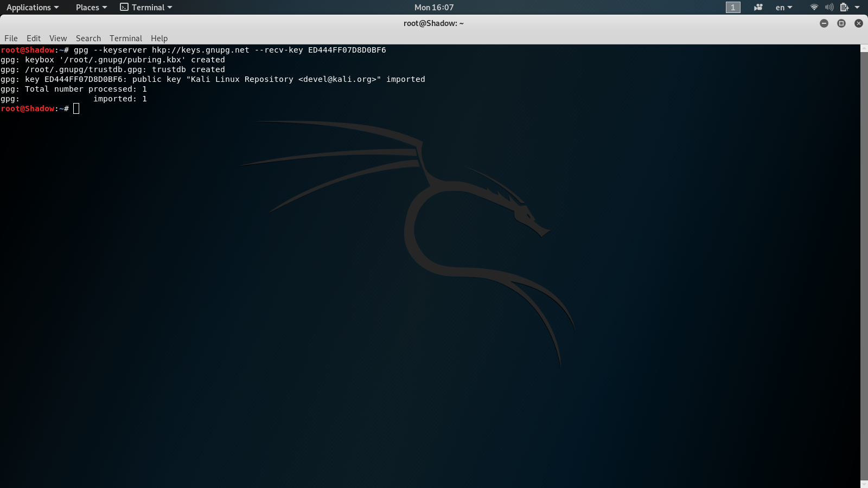
Task: Select workspace indicator 1
Action: (x=733, y=7)
